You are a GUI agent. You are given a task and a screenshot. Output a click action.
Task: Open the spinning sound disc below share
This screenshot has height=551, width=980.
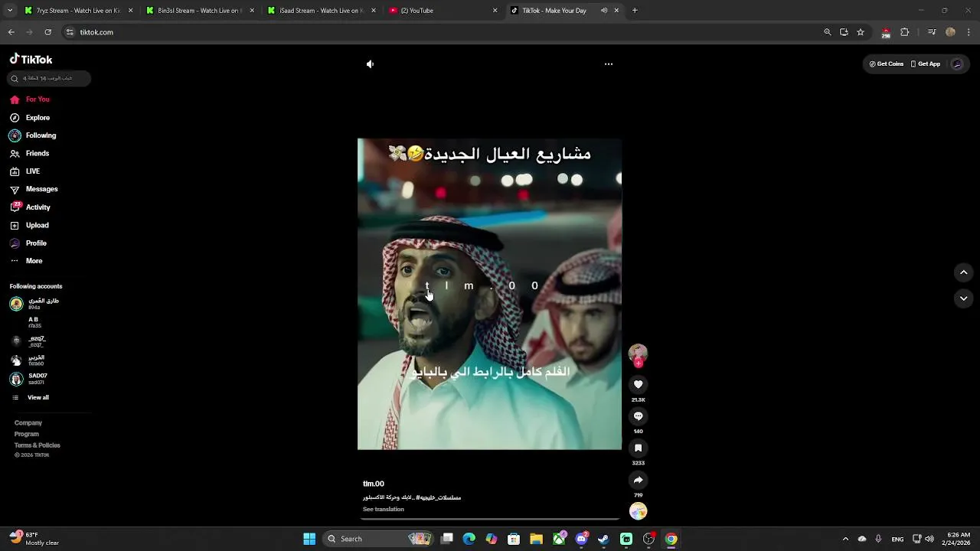[638, 511]
